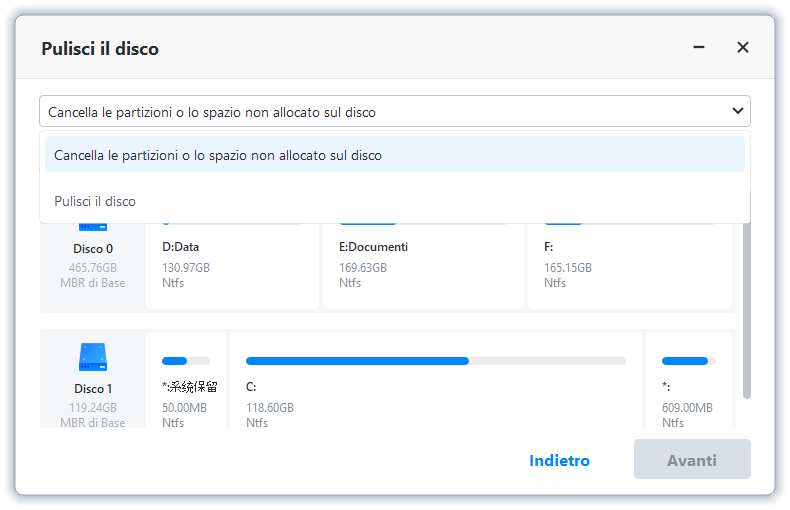This screenshot has height=510, width=790.
Task: Close the Pulisci il disco window
Action: (x=743, y=47)
